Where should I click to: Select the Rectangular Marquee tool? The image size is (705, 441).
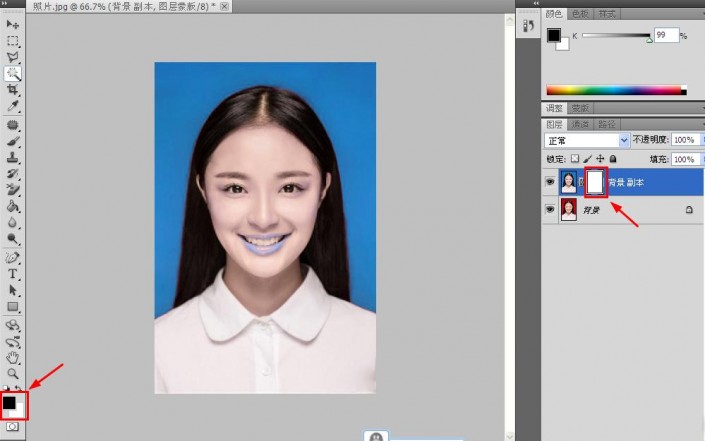click(x=13, y=41)
